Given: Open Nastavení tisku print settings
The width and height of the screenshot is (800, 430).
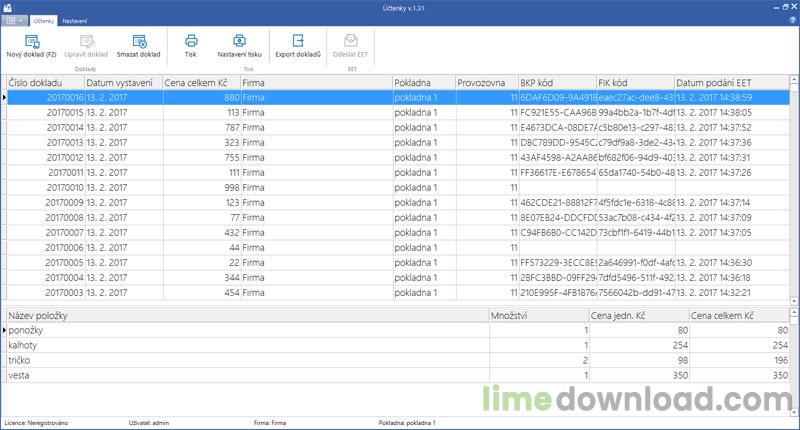Looking at the screenshot, I should coord(239,42).
